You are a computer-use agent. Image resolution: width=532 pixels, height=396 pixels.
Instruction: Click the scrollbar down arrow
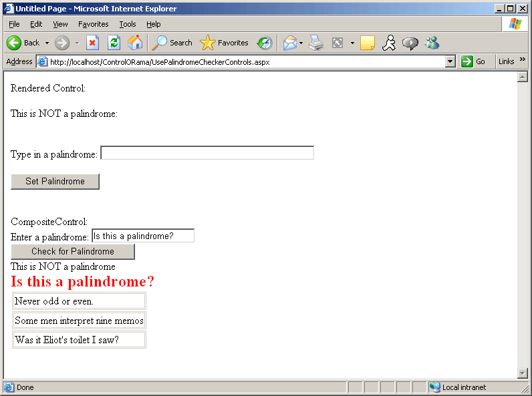click(523, 373)
